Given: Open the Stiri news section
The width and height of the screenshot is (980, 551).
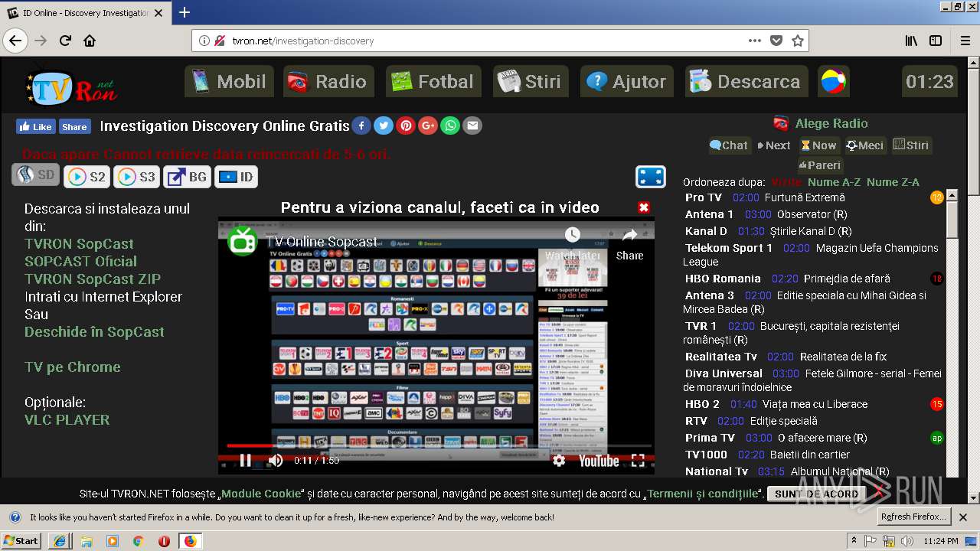Looking at the screenshot, I should point(531,81).
